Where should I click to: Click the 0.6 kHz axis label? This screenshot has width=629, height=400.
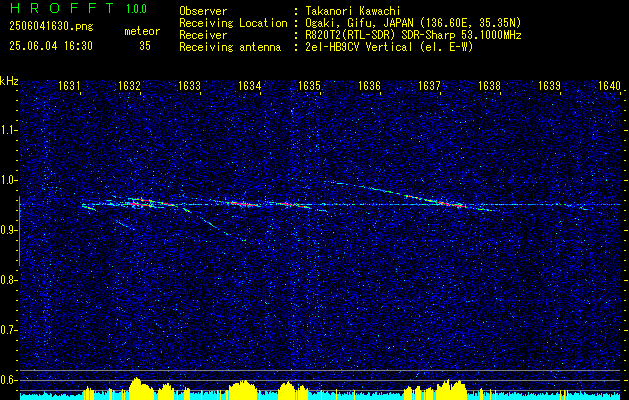[8, 380]
